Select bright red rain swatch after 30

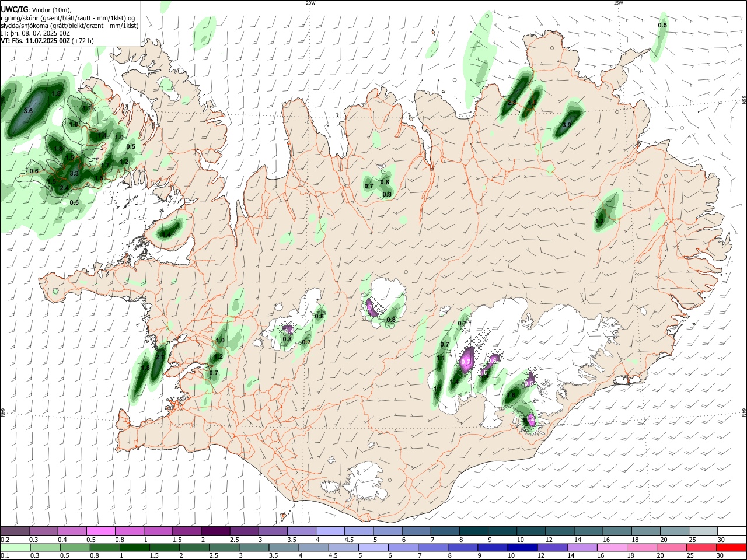tap(731, 547)
